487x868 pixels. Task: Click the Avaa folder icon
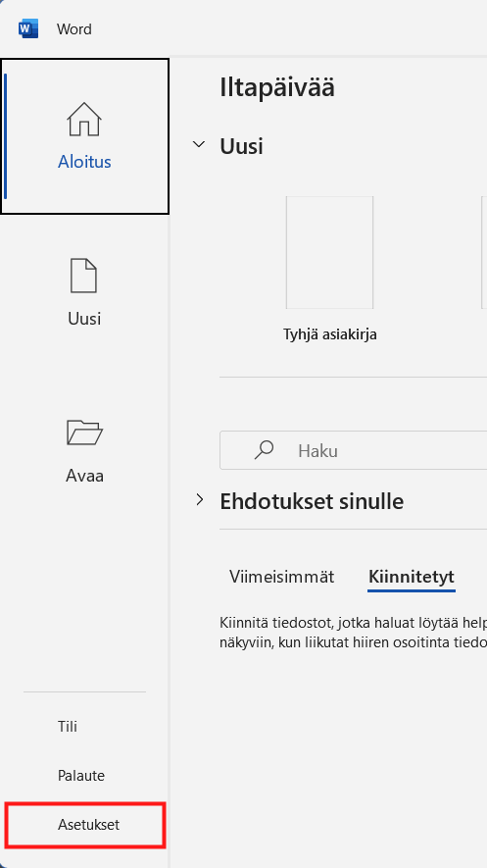click(x=84, y=432)
